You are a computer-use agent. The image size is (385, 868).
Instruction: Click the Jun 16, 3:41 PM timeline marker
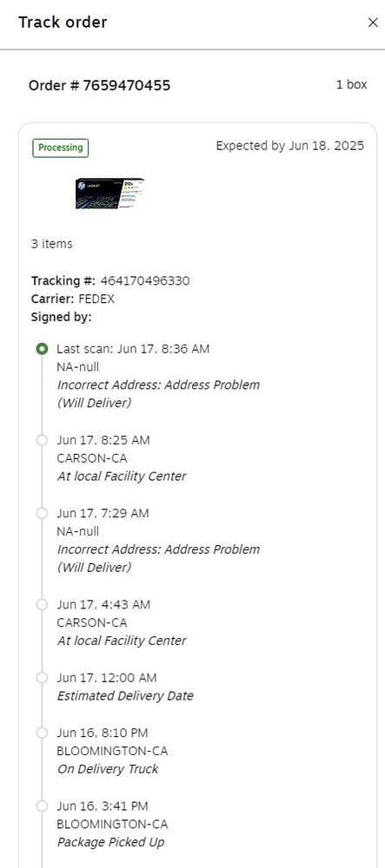coord(42,806)
